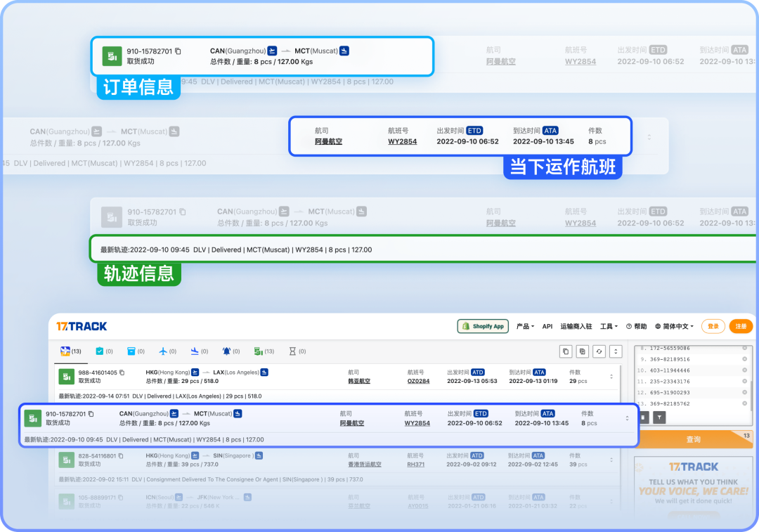This screenshot has height=532, width=759.
Task: Copy waybill number 828-54116801
Action: pyautogui.click(x=121, y=456)
